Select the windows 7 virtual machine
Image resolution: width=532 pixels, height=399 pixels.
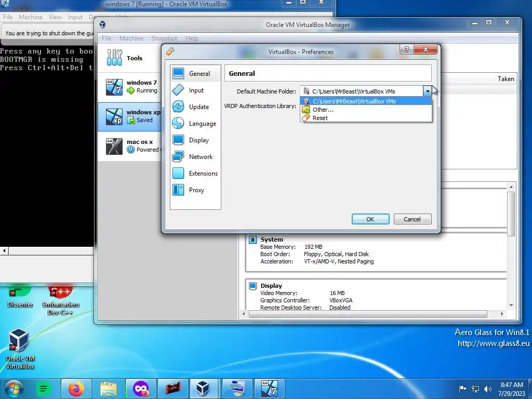tap(130, 87)
